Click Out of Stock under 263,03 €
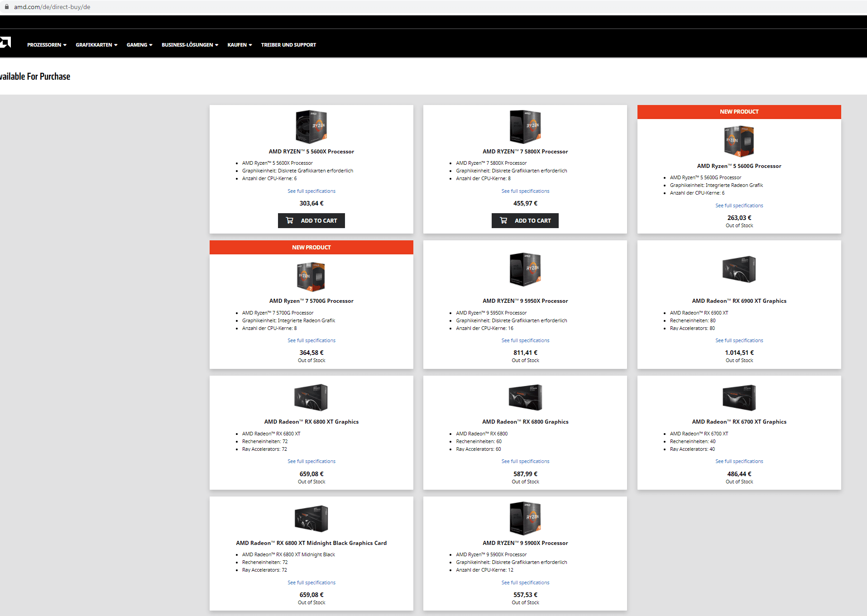The width and height of the screenshot is (867, 616). click(x=739, y=225)
